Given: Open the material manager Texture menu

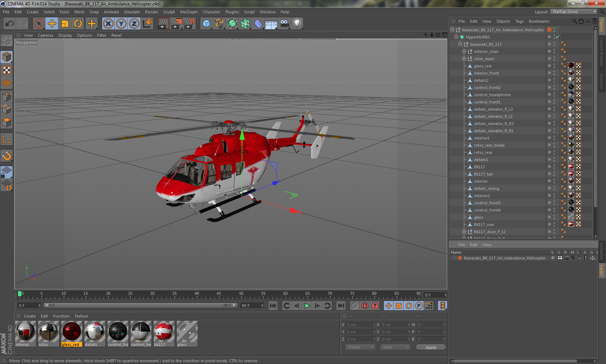Looking at the screenshot, I should coord(81,316).
